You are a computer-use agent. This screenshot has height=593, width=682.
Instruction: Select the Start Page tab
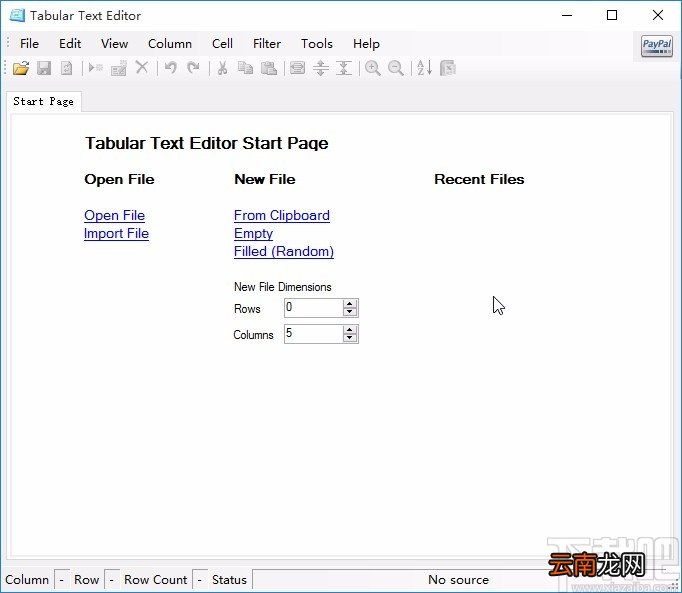point(43,101)
